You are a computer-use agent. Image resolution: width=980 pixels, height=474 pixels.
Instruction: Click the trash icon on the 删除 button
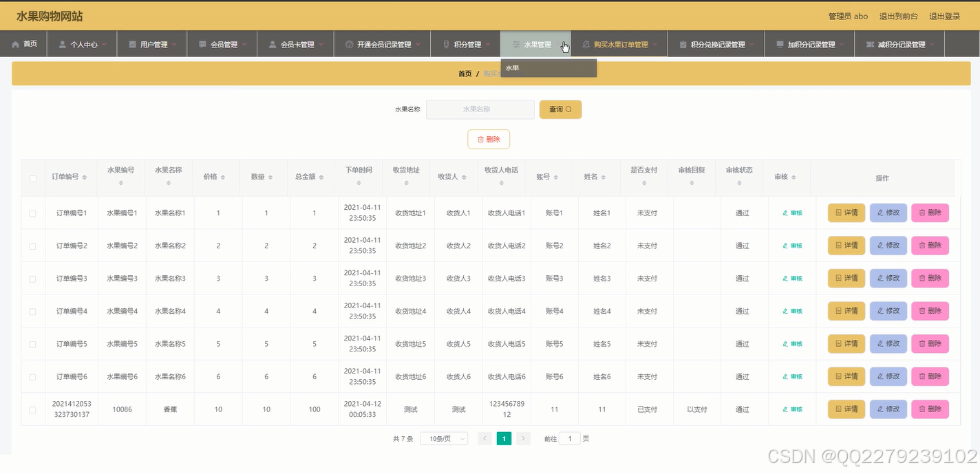click(480, 138)
